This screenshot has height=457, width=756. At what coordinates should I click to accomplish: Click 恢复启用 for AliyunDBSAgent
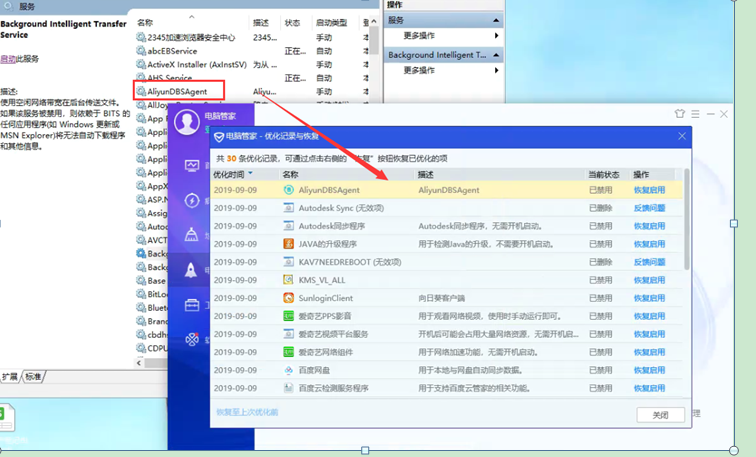(x=649, y=190)
